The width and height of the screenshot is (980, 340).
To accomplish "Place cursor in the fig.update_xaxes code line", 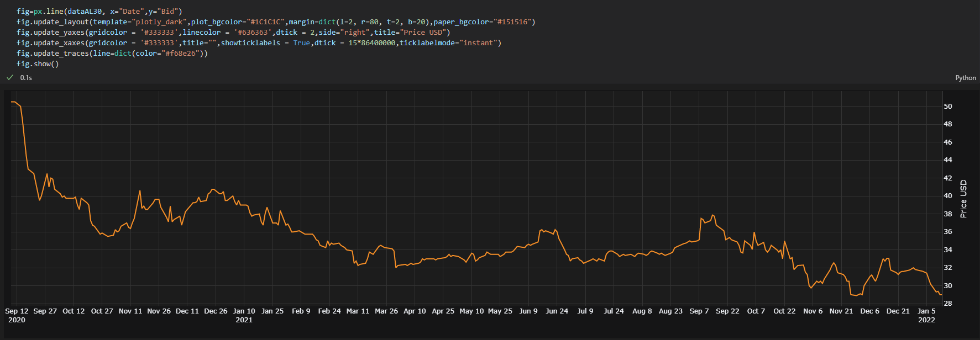I will (259, 42).
